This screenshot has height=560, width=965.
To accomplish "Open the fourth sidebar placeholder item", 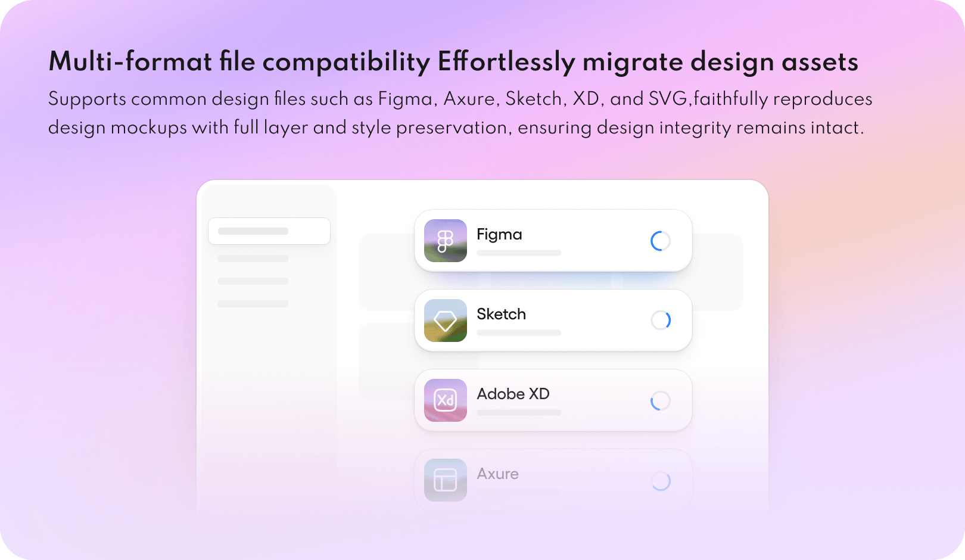I will click(253, 304).
